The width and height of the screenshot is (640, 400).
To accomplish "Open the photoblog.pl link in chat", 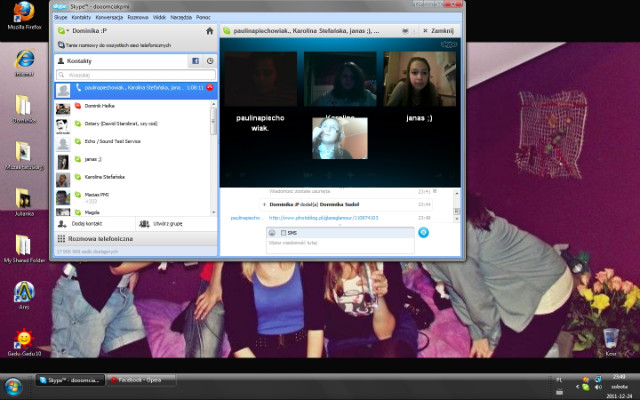I will pyautogui.click(x=323, y=218).
